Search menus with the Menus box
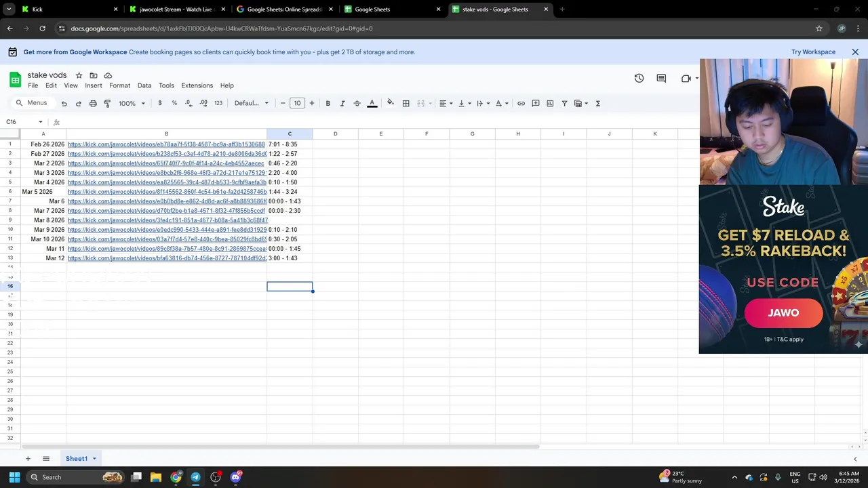 (x=32, y=103)
